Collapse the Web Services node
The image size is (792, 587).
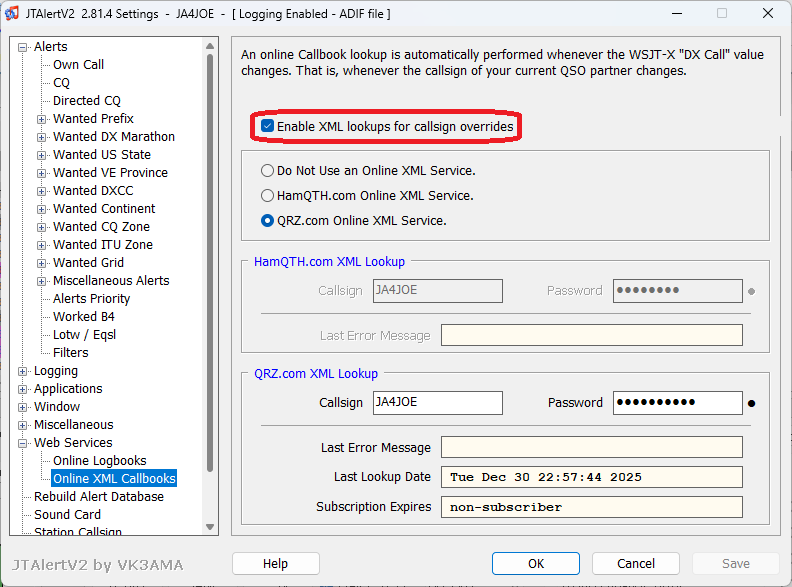22,443
